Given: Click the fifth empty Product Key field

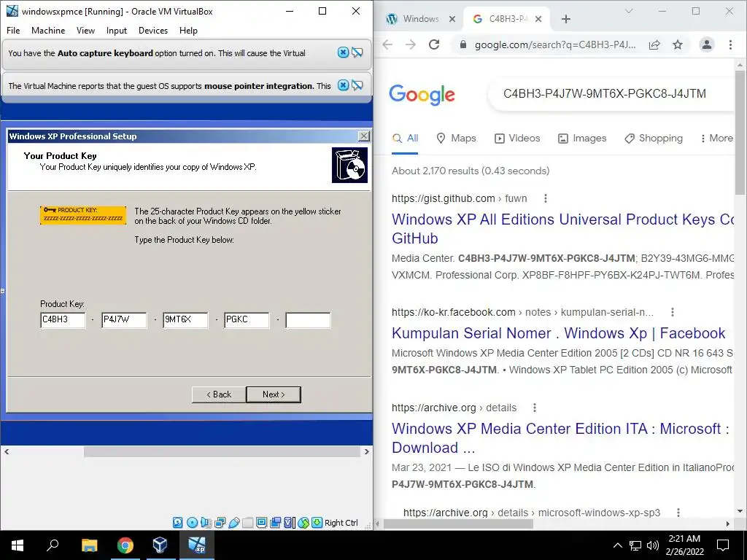Looking at the screenshot, I should point(308,320).
